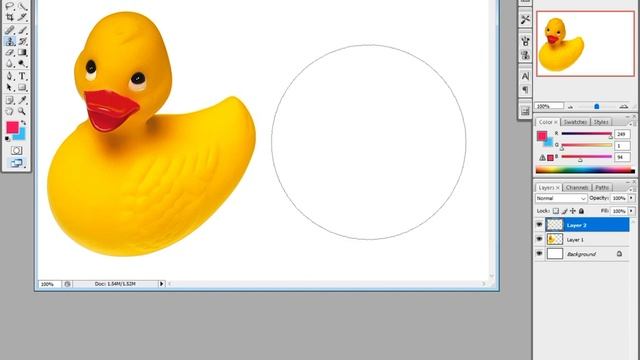640x360 pixels.
Task: Click the R value field
Action: click(622, 134)
